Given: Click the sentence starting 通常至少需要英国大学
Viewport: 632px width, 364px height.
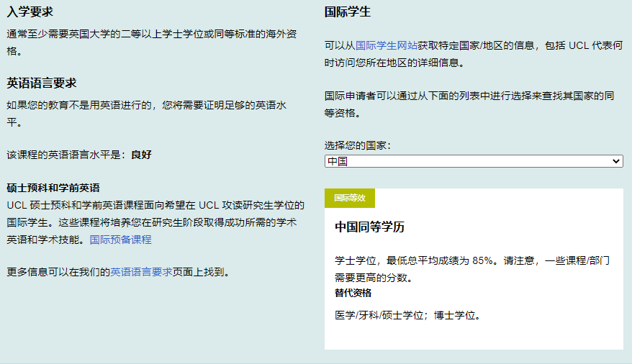Looking at the screenshot, I should pos(152,42).
